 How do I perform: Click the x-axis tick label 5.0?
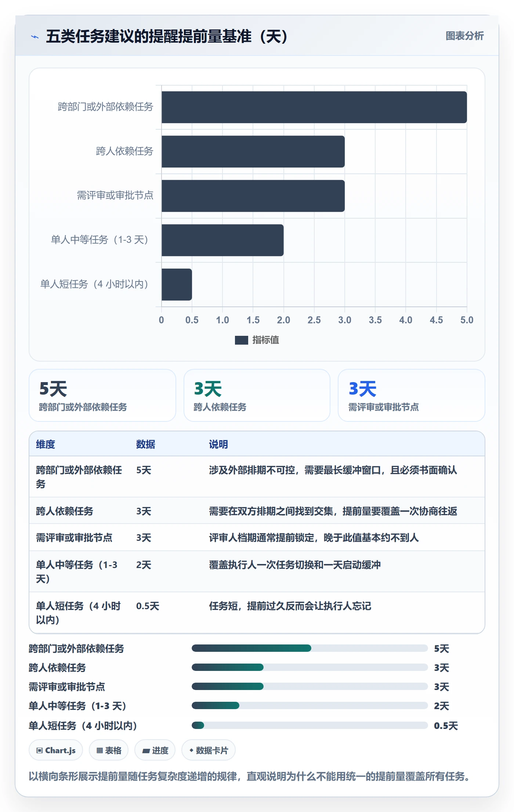(x=467, y=320)
